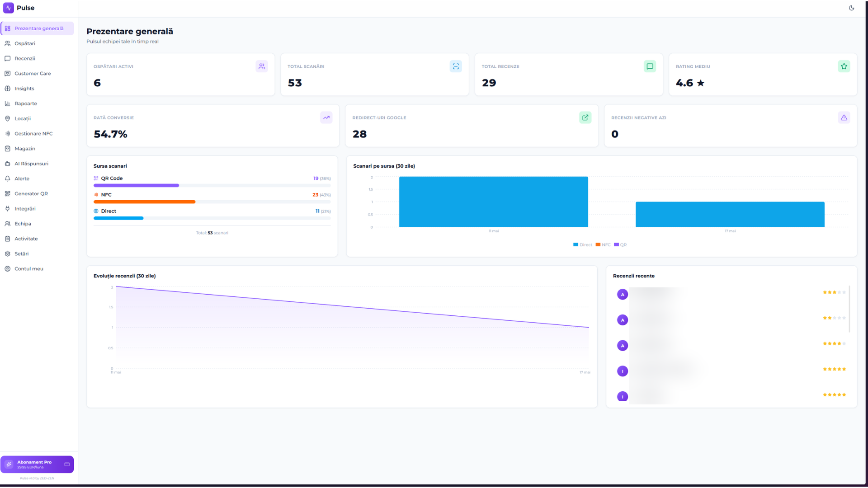Image resolution: width=868 pixels, height=488 pixels.
Task: Open the Abonament Pro subscription button
Action: click(37, 465)
